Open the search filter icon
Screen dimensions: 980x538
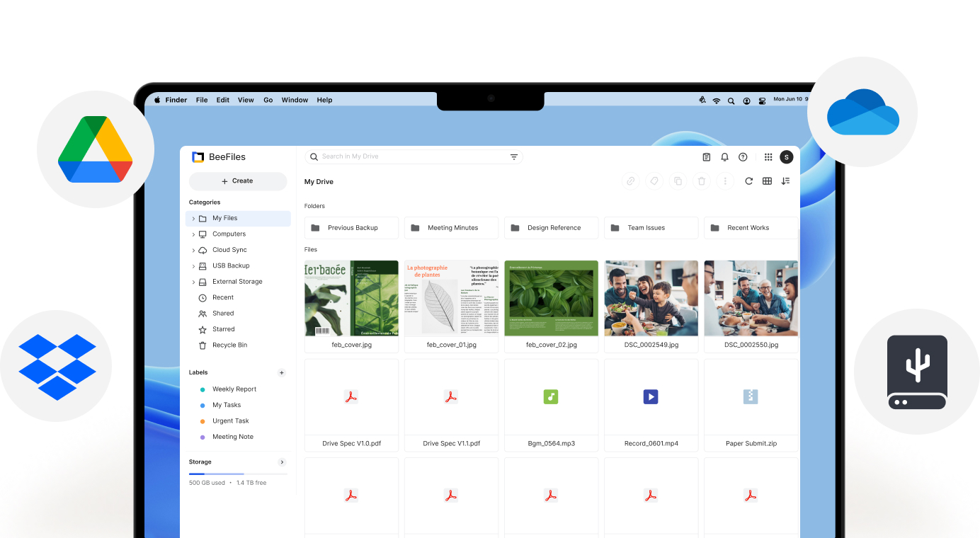coord(514,156)
